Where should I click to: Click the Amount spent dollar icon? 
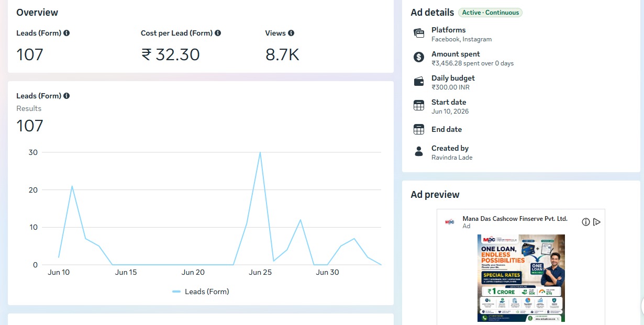[418, 58]
